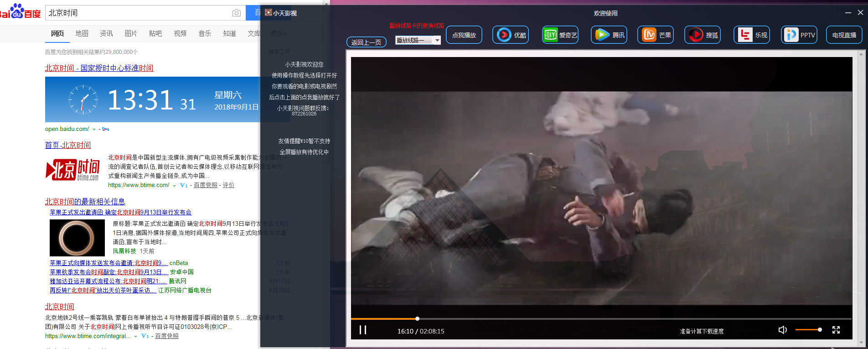
Task: Open the Apple invitation 9月13日 news link
Action: coord(120,213)
